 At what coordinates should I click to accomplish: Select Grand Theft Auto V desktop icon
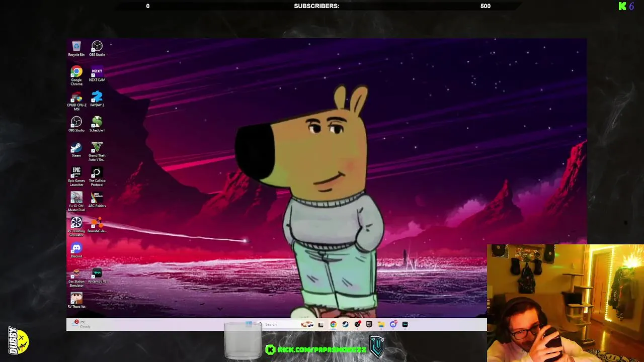[x=97, y=151]
